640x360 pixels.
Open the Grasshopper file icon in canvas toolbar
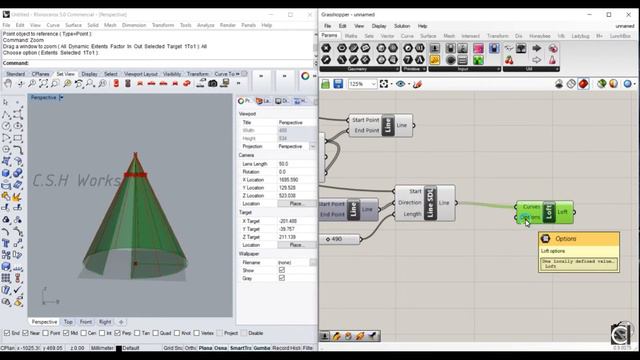tap(325, 84)
